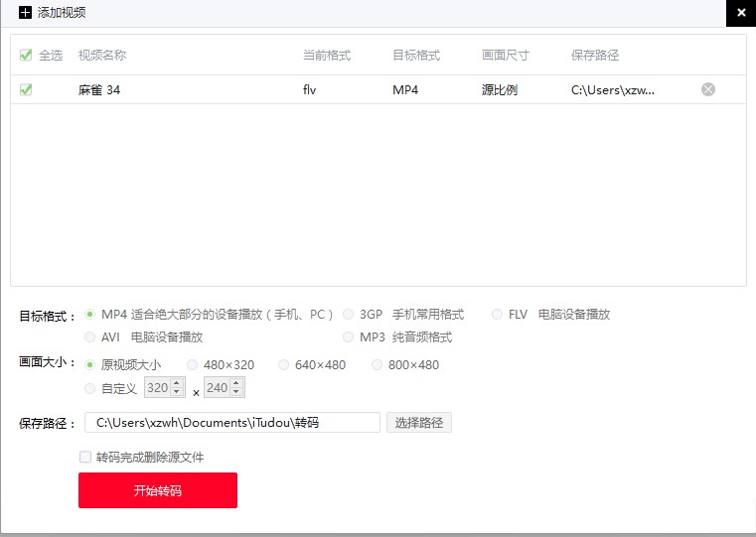
Task: Pick the 原视频大小 frame size option
Action: tap(89, 365)
